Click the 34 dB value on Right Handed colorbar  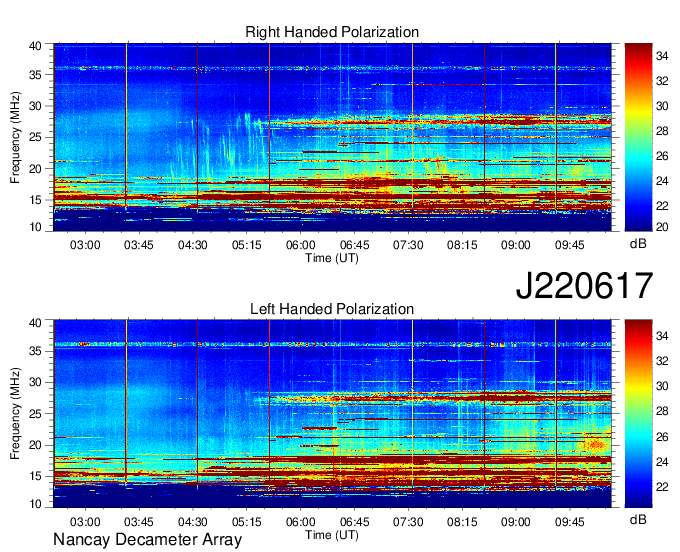(x=662, y=56)
